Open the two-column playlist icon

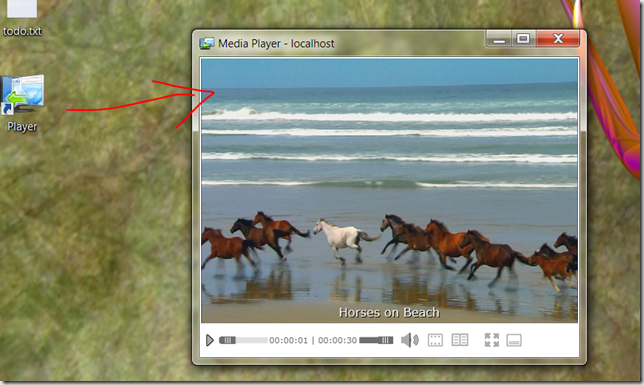460,340
